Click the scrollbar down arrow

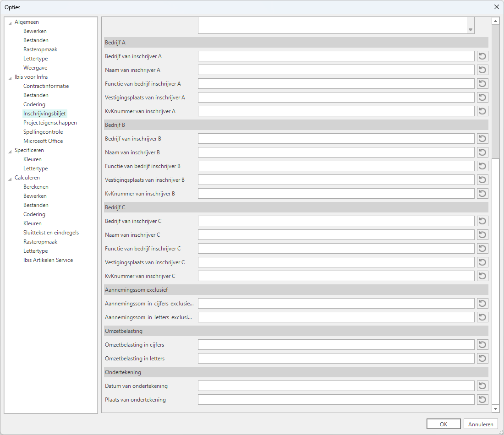495,408
